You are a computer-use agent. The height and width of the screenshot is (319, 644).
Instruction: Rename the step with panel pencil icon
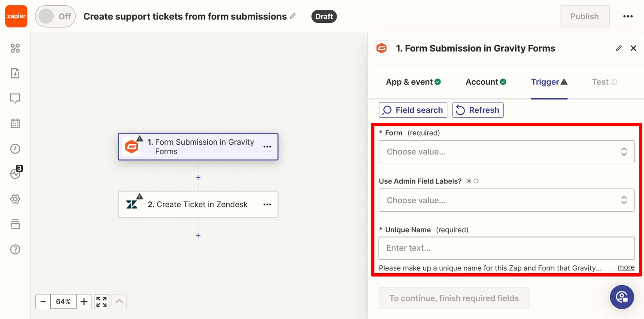pos(619,48)
